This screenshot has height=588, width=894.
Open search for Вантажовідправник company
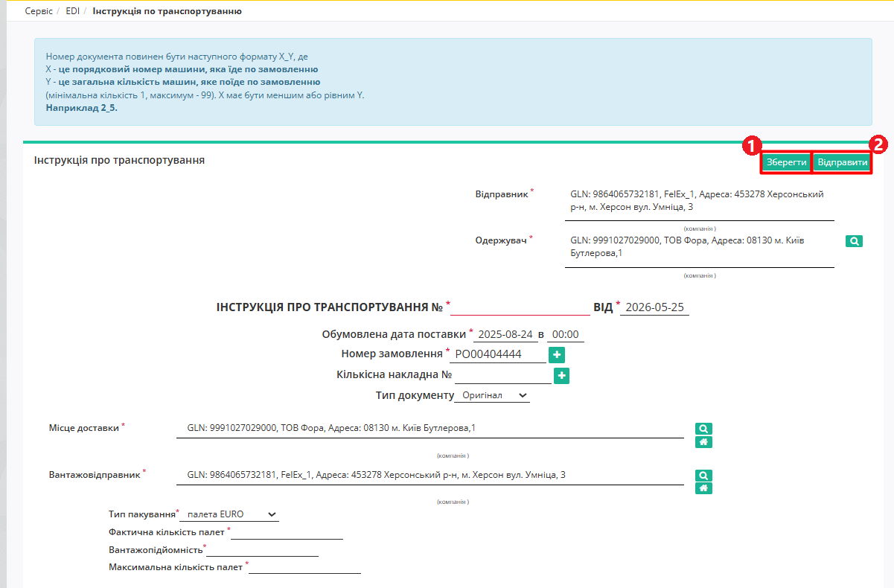(703, 476)
